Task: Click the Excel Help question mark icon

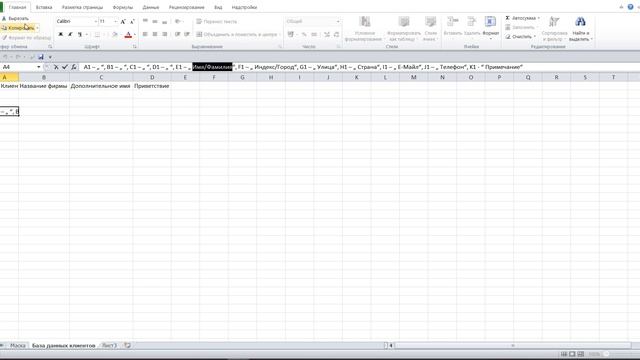Action: (x=630, y=7)
